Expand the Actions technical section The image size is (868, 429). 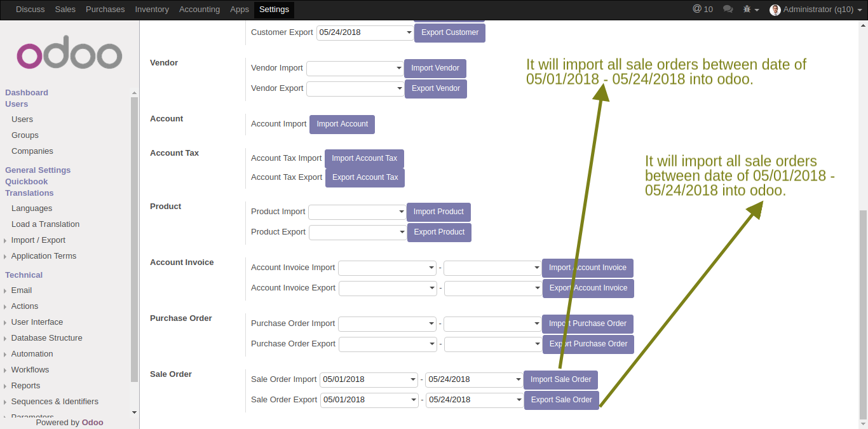tap(25, 306)
